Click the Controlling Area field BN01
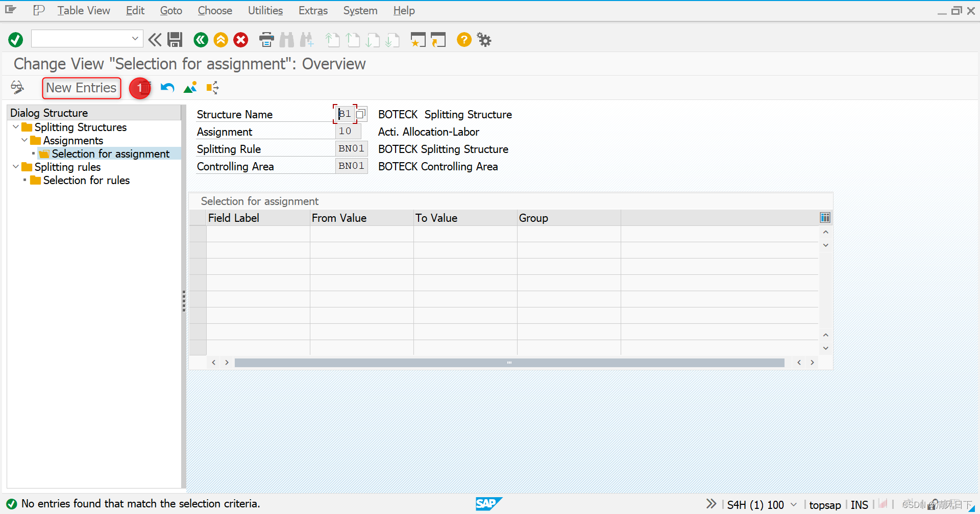This screenshot has height=514, width=980. click(351, 166)
